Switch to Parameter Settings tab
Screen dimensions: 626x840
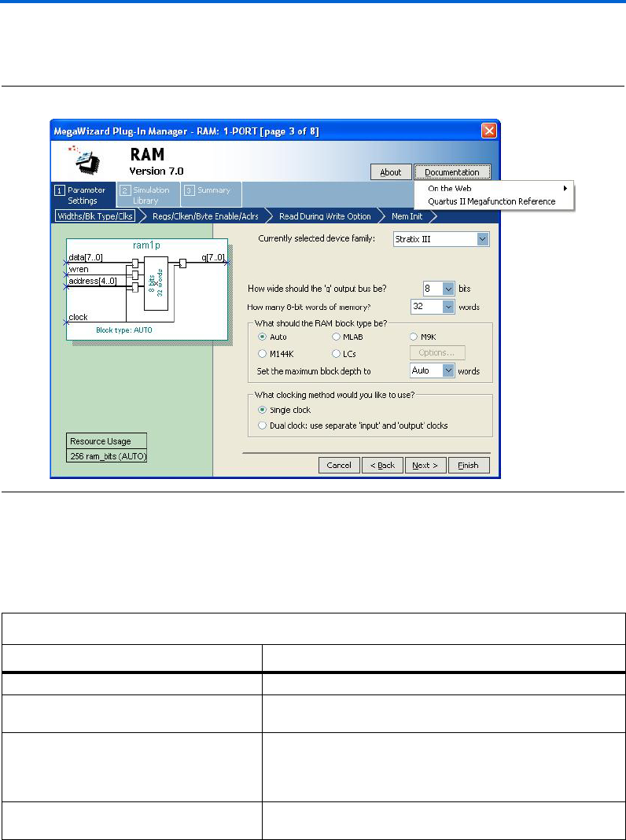[x=83, y=195]
